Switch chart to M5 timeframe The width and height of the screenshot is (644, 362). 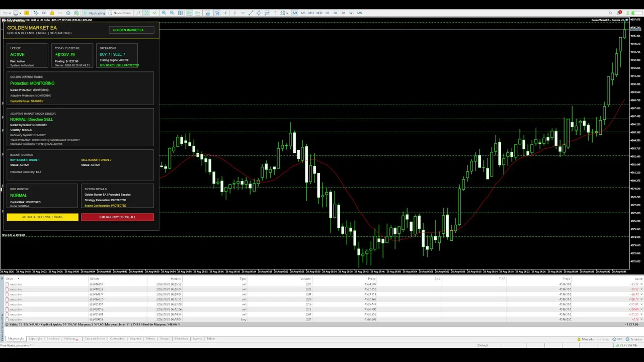click(303, 13)
